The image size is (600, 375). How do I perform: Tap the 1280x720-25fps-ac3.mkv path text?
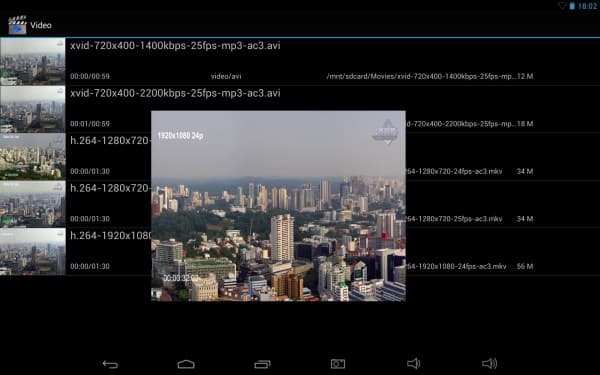(454, 218)
